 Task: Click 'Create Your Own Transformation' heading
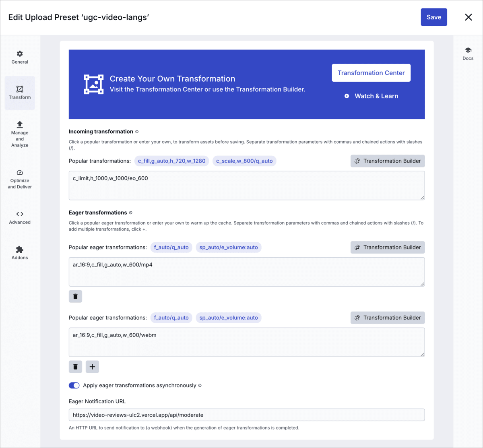coord(172,79)
